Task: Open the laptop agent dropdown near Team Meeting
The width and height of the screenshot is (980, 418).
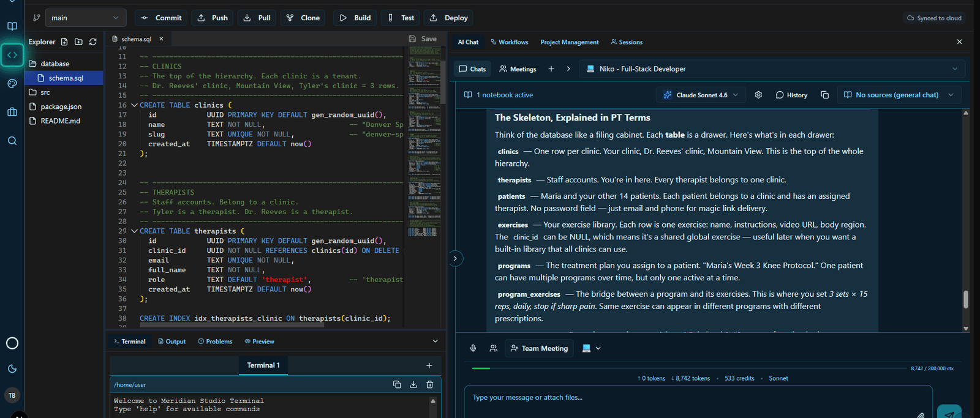Action: (x=591, y=348)
